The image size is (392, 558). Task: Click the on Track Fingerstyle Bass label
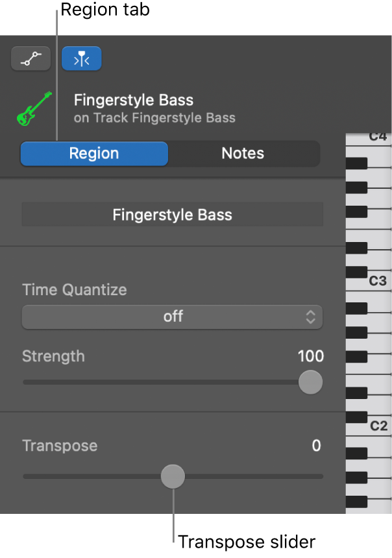tap(154, 117)
